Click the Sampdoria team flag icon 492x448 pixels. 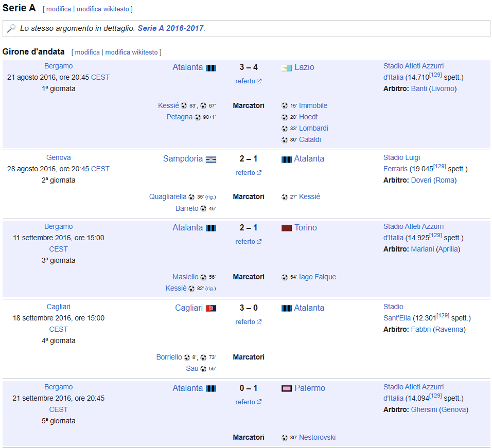[x=211, y=159]
